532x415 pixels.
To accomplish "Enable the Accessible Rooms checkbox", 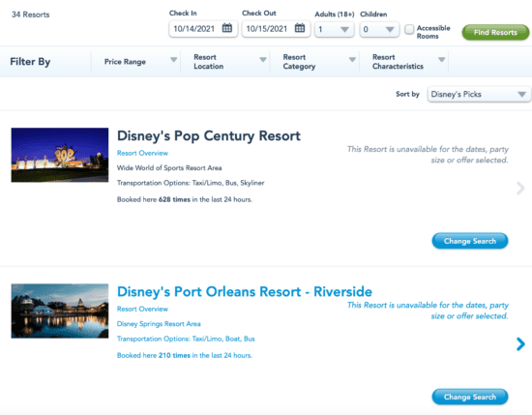I will click(x=409, y=29).
